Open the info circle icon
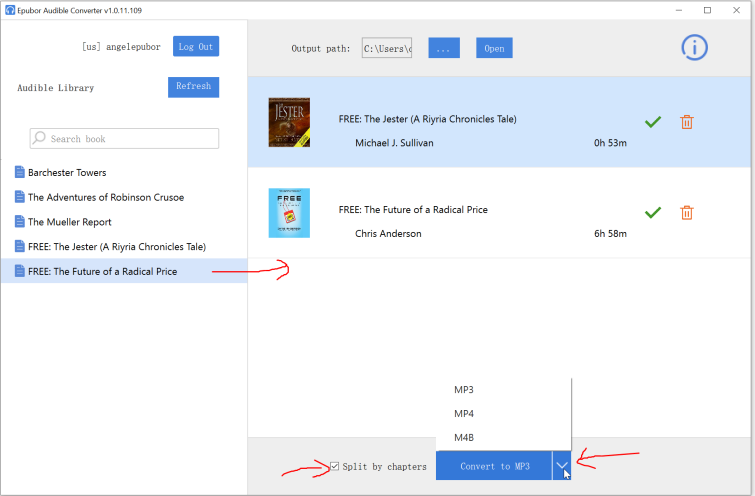 coord(694,48)
